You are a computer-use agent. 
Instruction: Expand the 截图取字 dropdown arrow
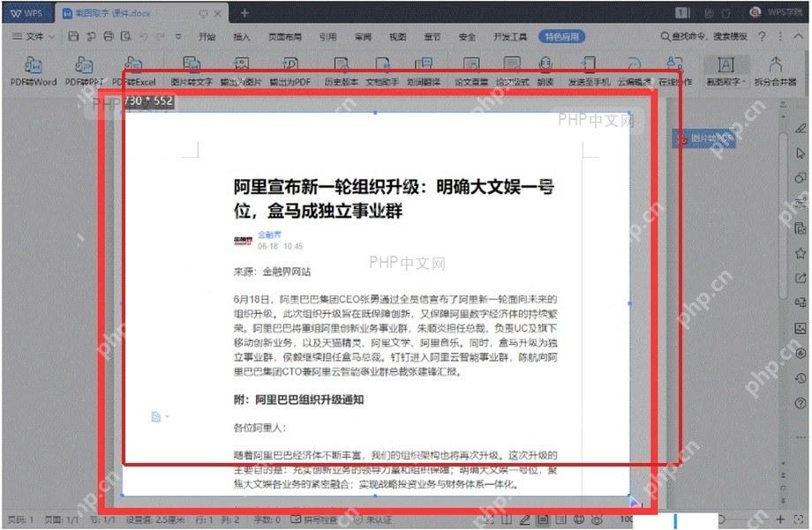pos(744,82)
